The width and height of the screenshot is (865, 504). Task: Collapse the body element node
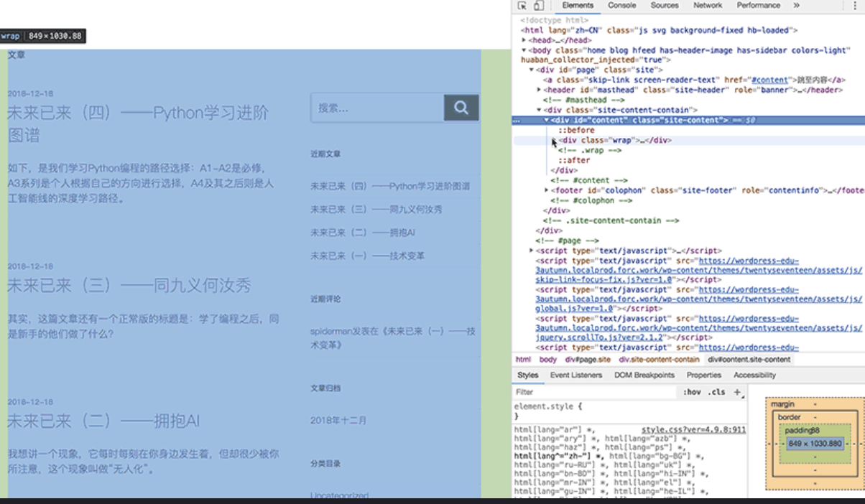pyautogui.click(x=524, y=50)
